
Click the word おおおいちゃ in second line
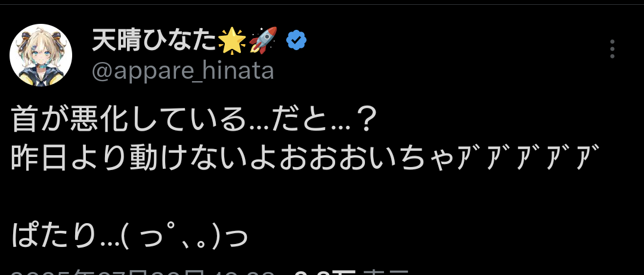tap(367, 159)
